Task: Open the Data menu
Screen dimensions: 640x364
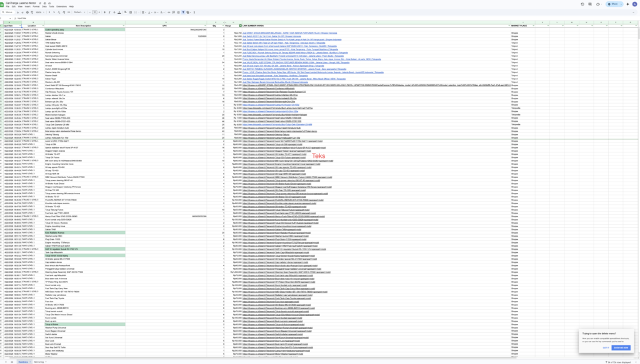Action: [x=44, y=6]
